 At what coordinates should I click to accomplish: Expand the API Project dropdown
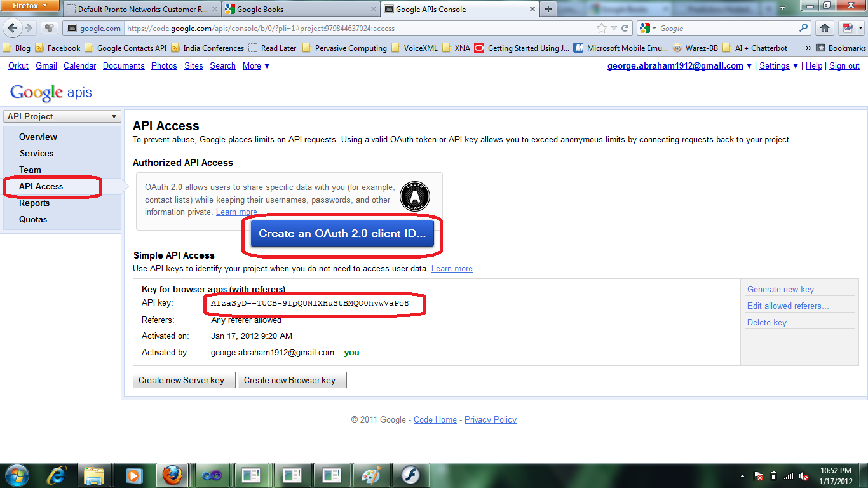[x=62, y=116]
